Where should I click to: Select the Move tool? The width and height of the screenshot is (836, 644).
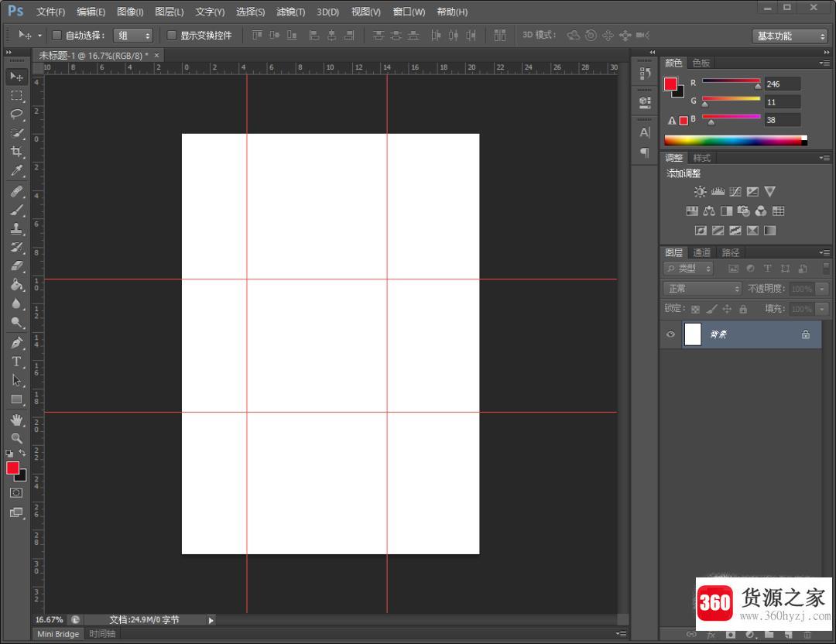(16, 77)
